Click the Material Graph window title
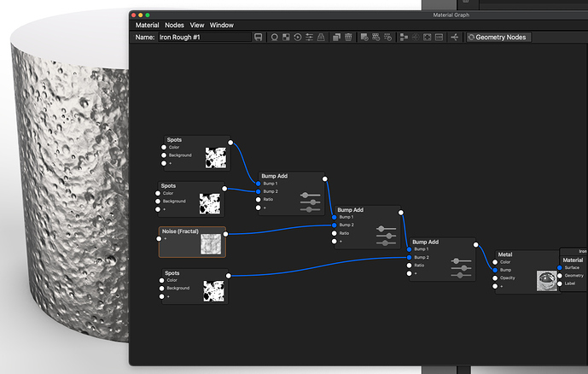 click(451, 15)
